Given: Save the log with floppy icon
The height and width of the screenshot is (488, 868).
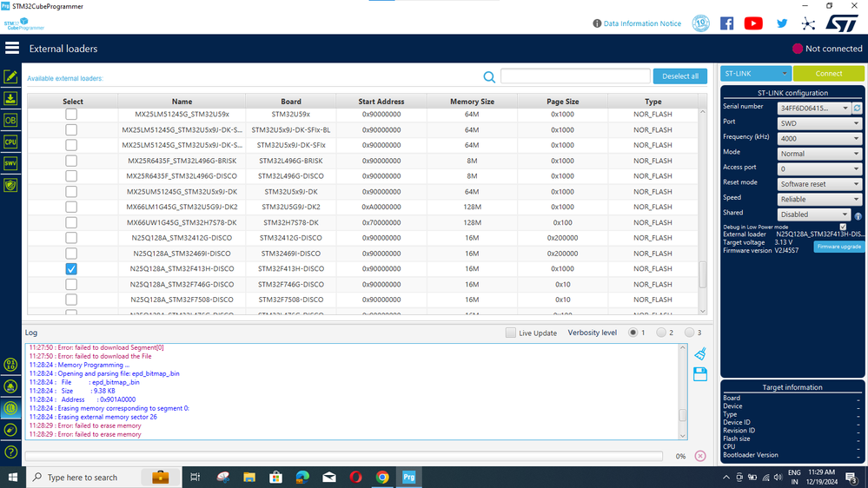Looking at the screenshot, I should click(x=700, y=374).
